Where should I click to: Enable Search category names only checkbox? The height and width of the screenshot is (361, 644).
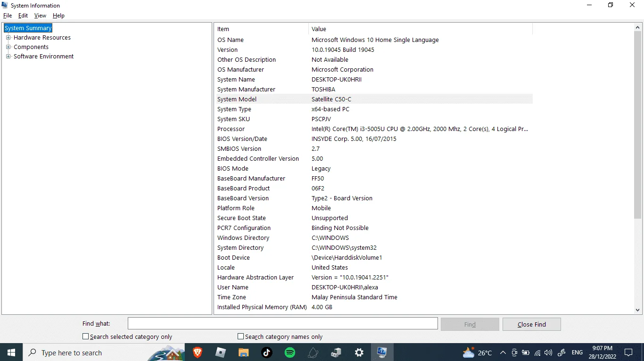coord(240,336)
